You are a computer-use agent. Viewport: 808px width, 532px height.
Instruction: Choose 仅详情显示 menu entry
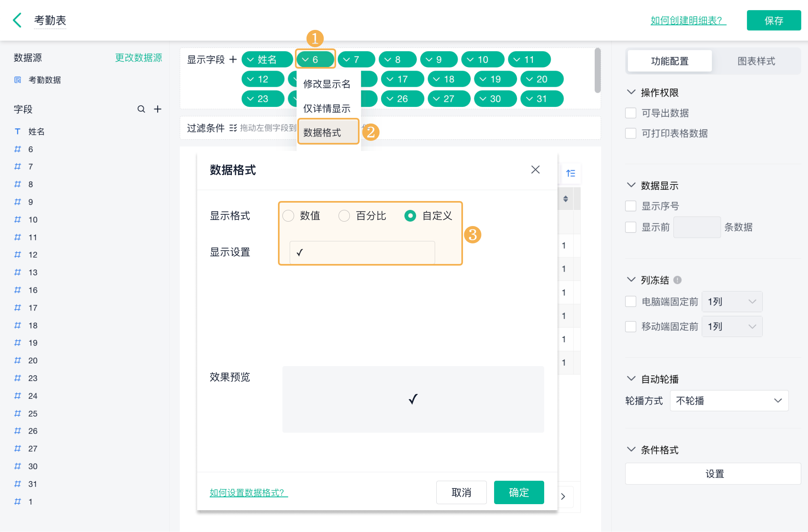(x=327, y=108)
